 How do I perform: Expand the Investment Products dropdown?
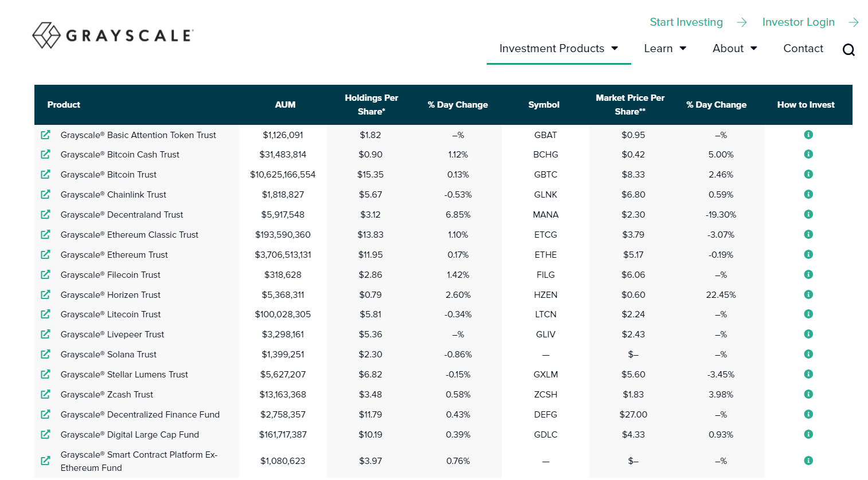tap(558, 49)
